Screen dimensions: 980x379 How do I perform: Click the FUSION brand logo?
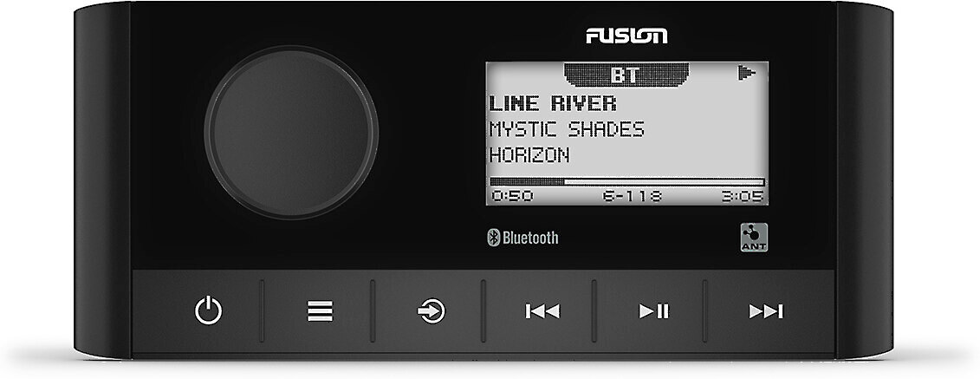(x=626, y=36)
